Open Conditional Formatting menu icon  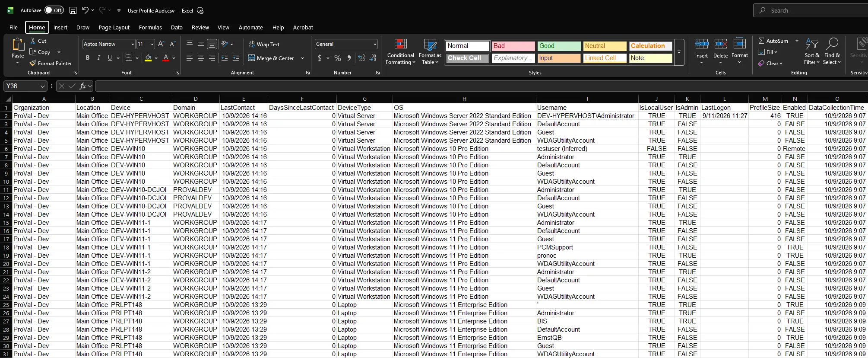click(x=400, y=44)
